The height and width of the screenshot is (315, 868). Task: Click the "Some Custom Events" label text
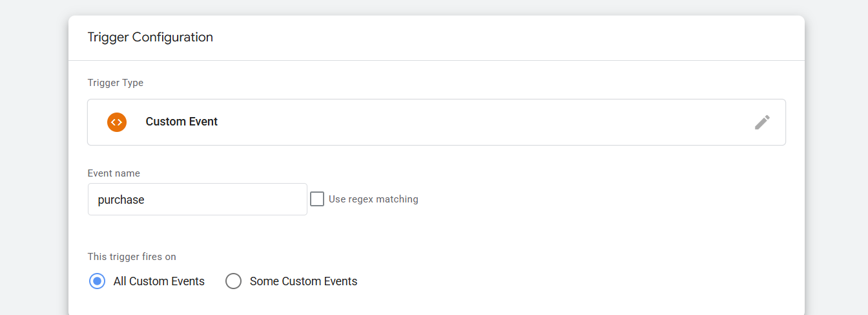(x=304, y=281)
